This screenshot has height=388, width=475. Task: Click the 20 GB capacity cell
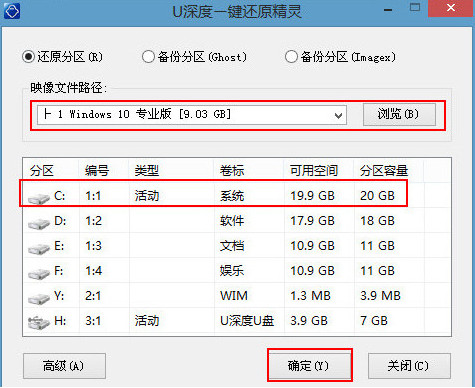[x=377, y=196]
